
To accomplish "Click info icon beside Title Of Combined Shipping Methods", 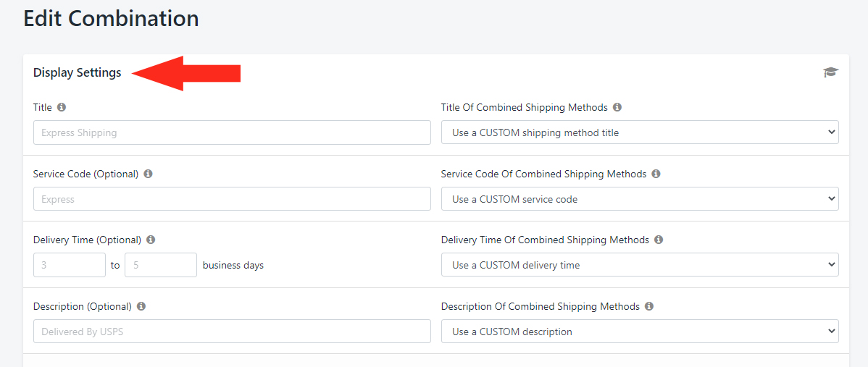I will [617, 107].
